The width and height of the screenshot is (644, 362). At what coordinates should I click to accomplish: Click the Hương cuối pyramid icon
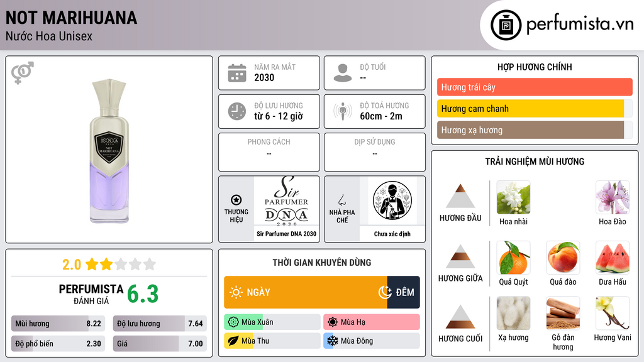click(x=460, y=317)
